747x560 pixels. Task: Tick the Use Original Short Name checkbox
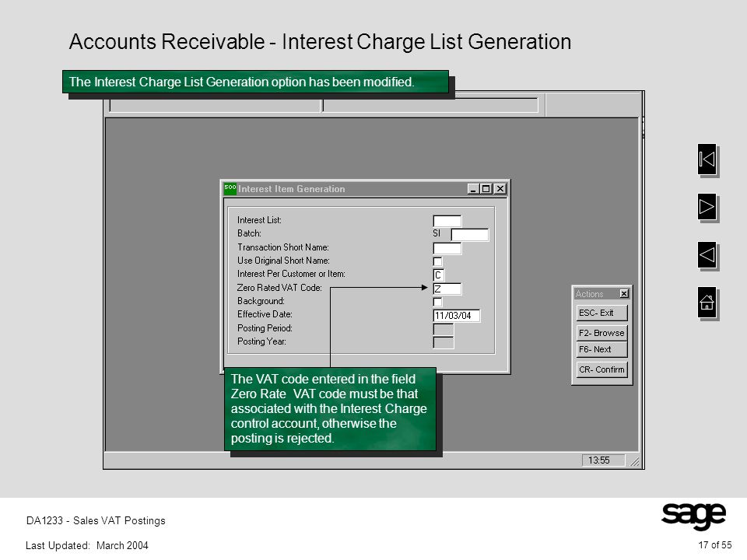tap(437, 261)
